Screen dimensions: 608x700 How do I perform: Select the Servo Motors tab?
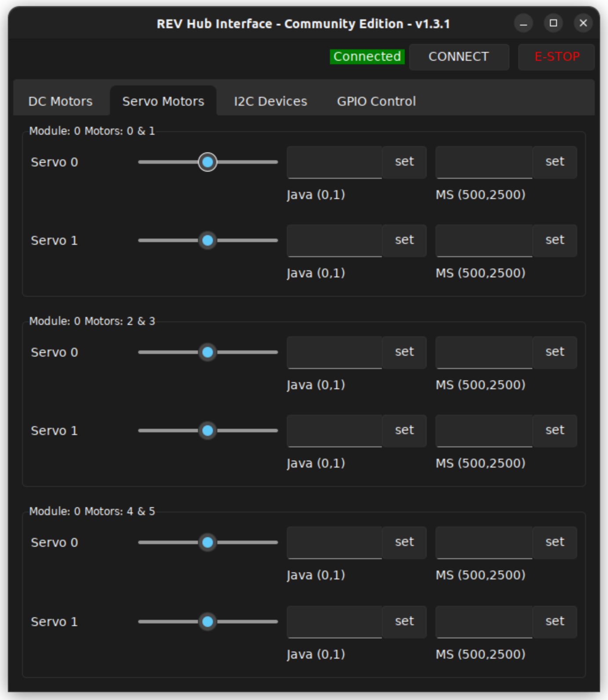coord(163,101)
